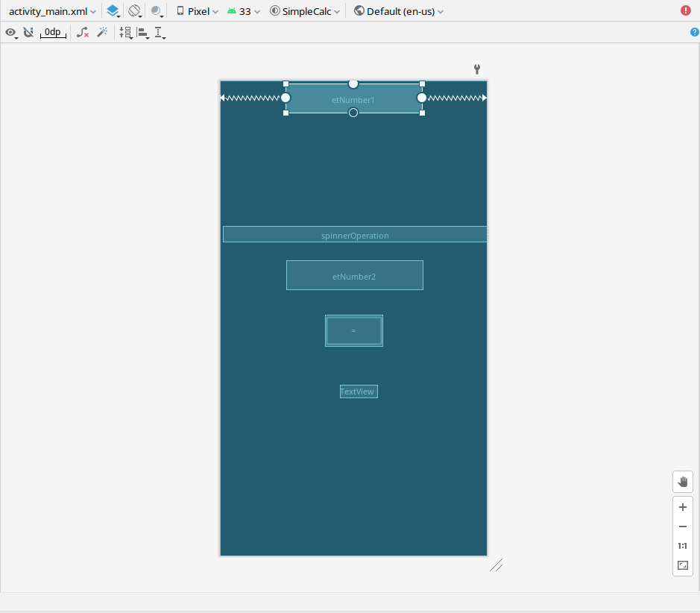The height and width of the screenshot is (613, 700).
Task: Activate the pan hand tool
Action: point(682,481)
